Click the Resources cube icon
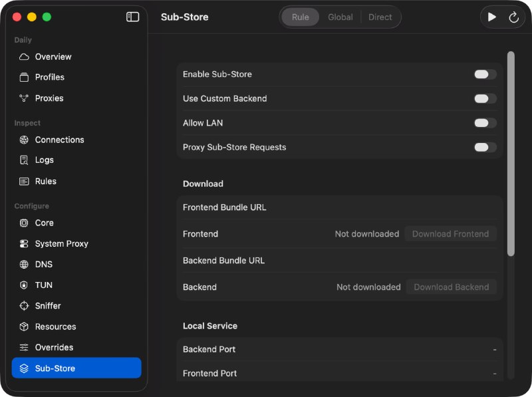532x397 pixels. (24, 327)
